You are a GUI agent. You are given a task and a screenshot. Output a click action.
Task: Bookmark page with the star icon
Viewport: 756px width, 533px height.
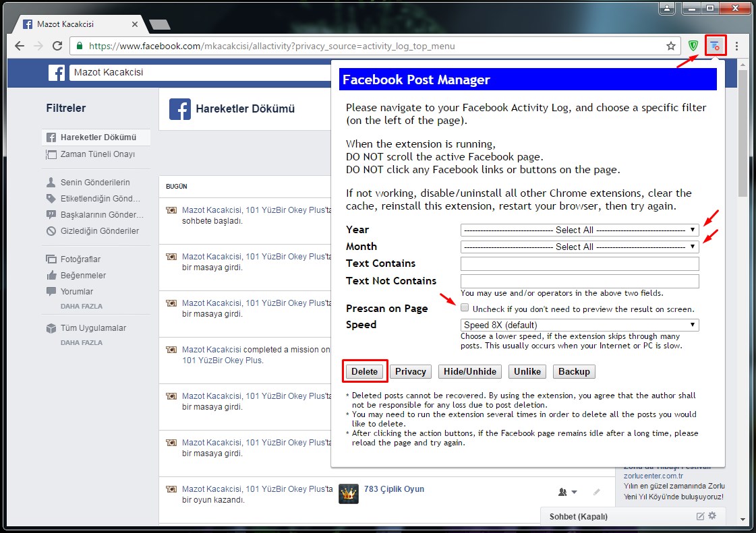(x=670, y=46)
